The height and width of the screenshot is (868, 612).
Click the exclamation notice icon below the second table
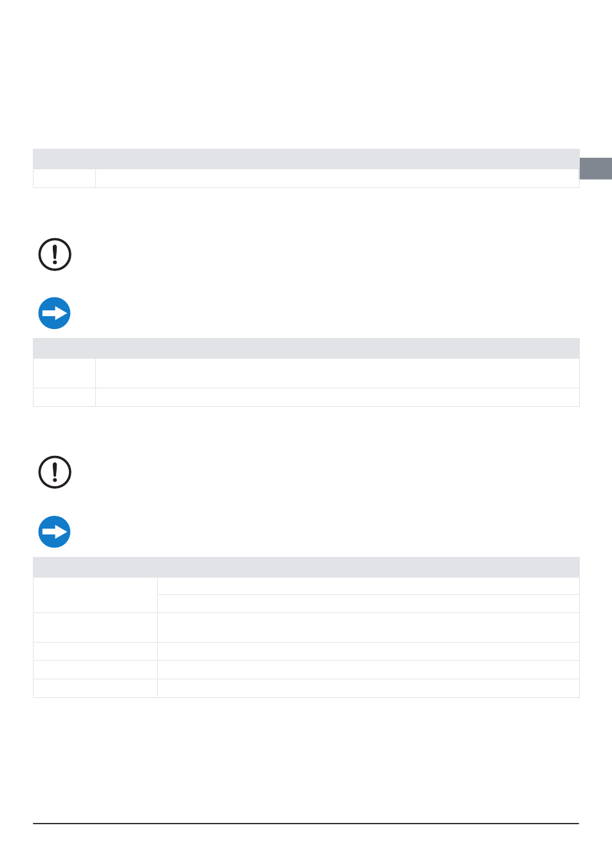click(x=55, y=472)
